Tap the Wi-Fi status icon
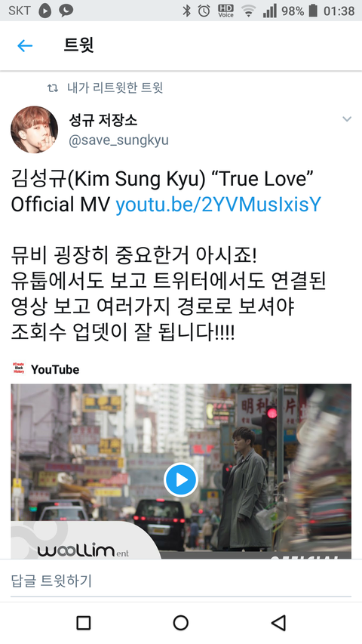 249,11
